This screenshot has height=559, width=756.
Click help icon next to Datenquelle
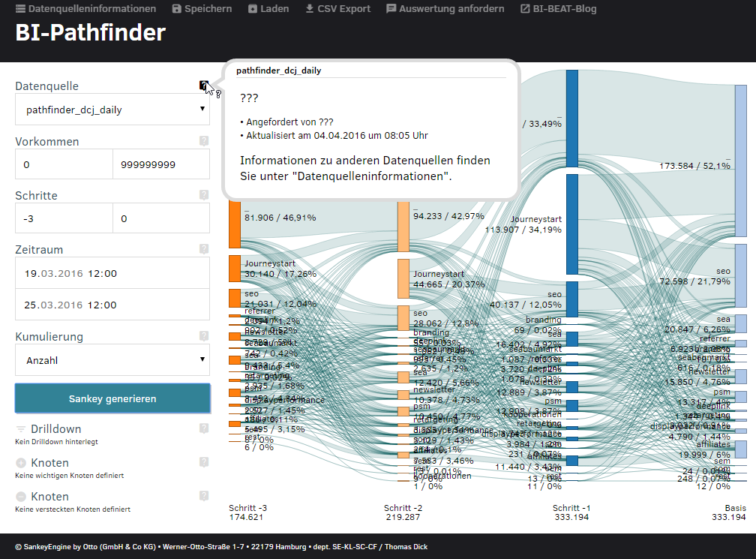tap(203, 86)
